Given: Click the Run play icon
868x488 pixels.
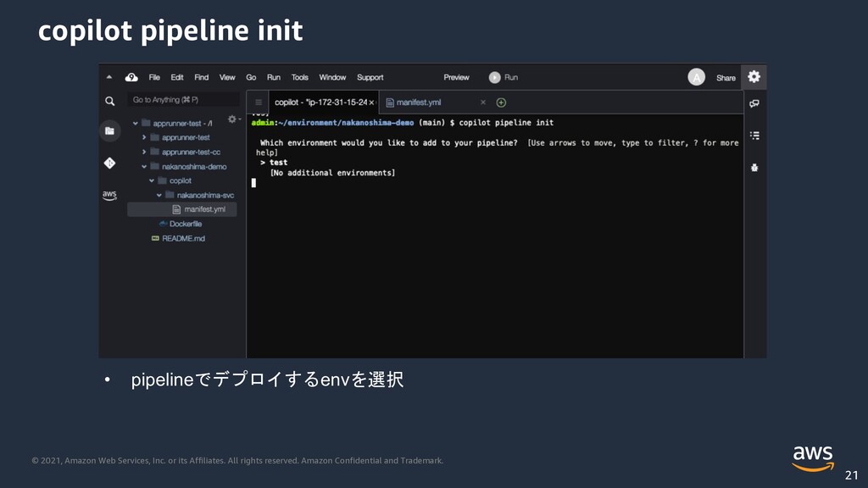Looking at the screenshot, I should click(x=494, y=77).
